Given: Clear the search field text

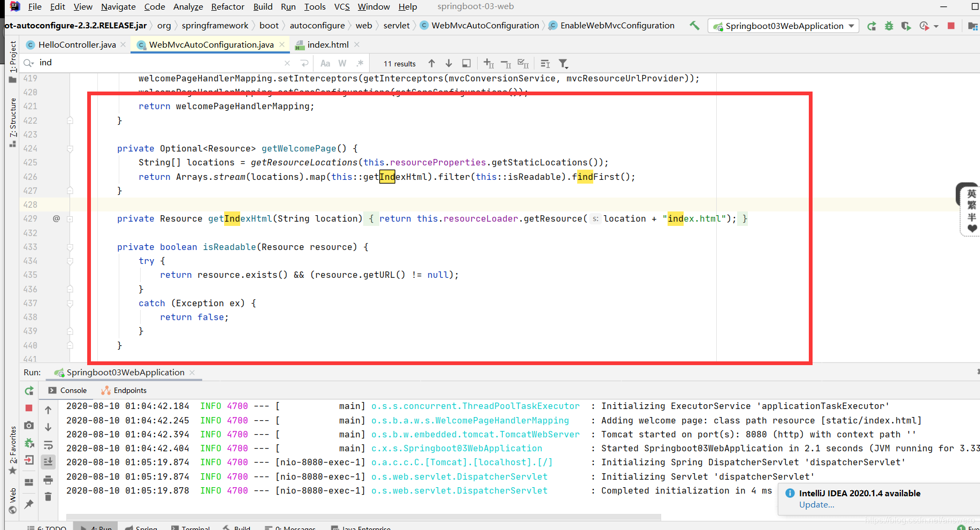Looking at the screenshot, I should tap(287, 63).
